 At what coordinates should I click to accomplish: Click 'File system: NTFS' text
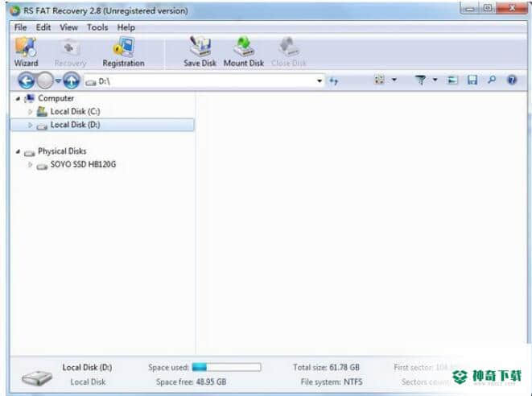(332, 382)
